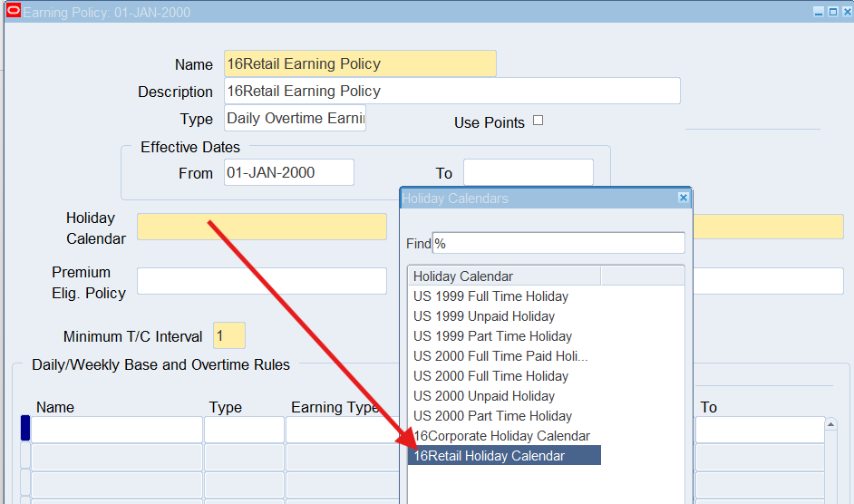The height and width of the screenshot is (504, 854).
Task: Click the Minimum T/C Interval field
Action: tap(228, 336)
